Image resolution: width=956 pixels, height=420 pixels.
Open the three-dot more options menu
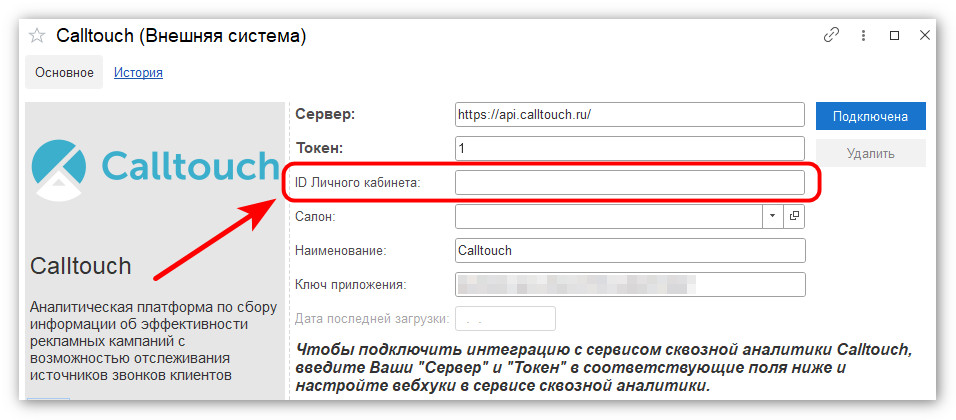pyautogui.click(x=863, y=35)
